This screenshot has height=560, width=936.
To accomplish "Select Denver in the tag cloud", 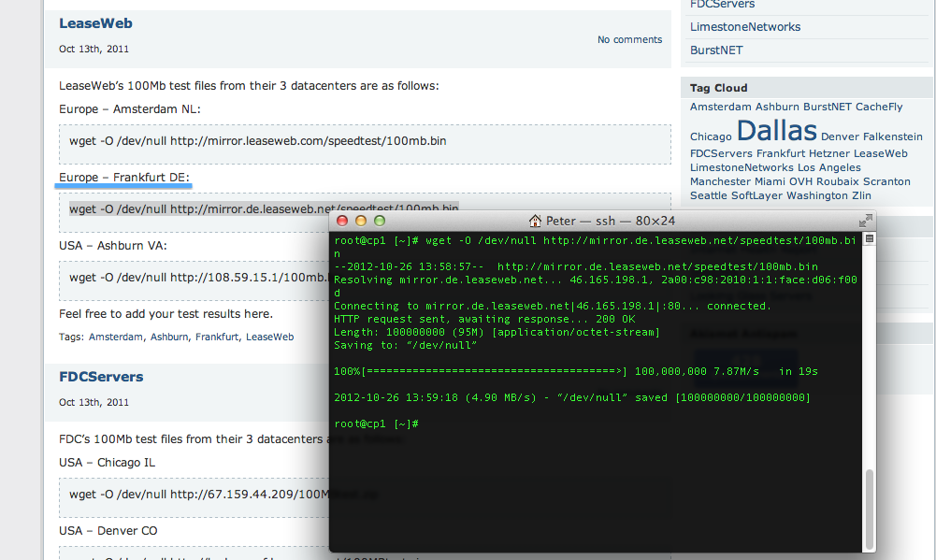I will (840, 136).
